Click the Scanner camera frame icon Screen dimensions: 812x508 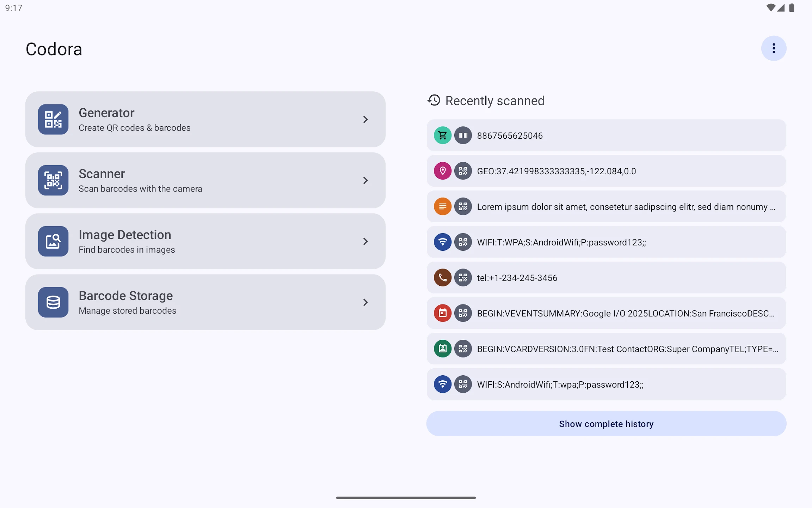pyautogui.click(x=53, y=180)
